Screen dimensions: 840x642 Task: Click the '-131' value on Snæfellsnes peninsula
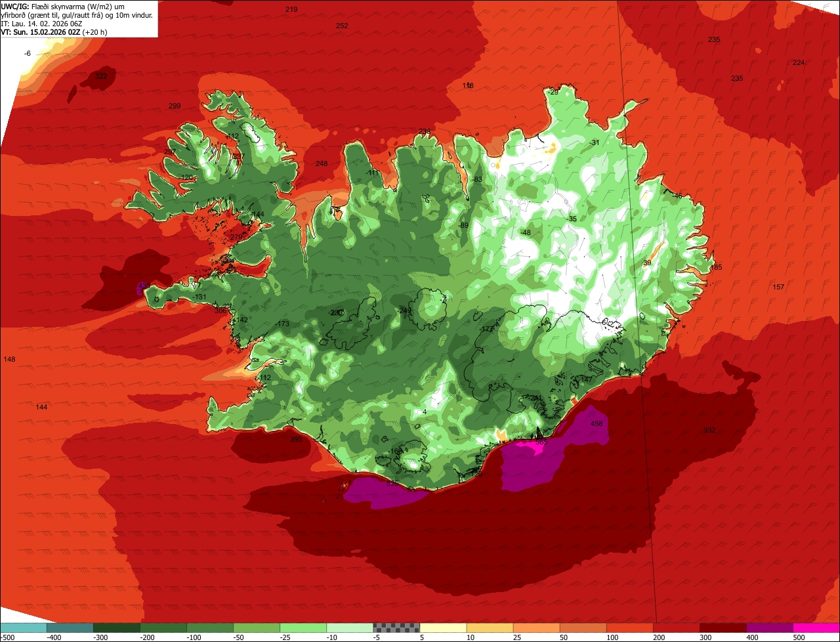199,297
